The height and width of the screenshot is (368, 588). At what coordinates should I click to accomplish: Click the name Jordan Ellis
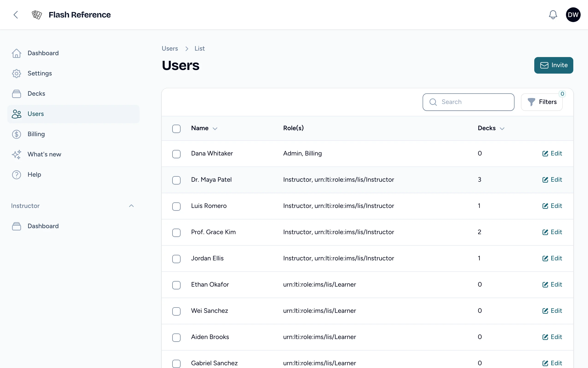207,258
